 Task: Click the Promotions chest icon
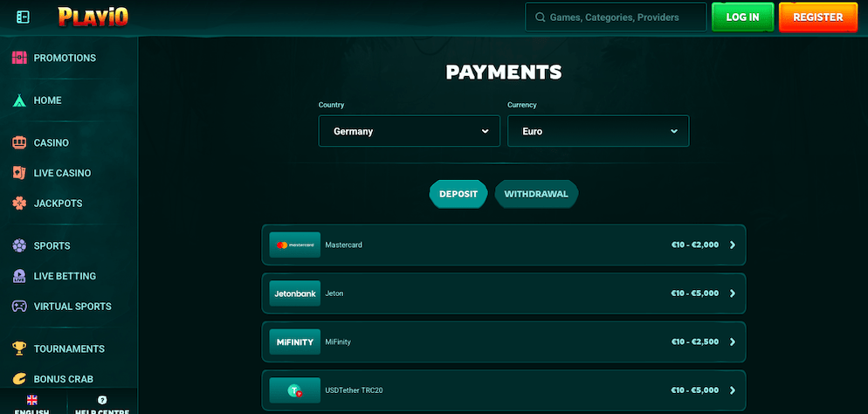(x=19, y=58)
